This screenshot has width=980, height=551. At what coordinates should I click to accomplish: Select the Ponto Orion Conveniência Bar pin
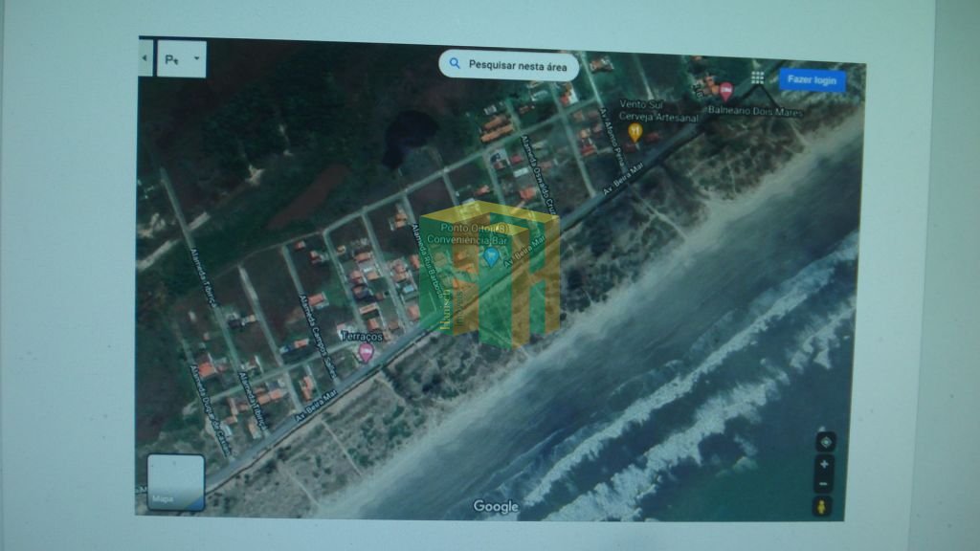pyautogui.click(x=491, y=255)
